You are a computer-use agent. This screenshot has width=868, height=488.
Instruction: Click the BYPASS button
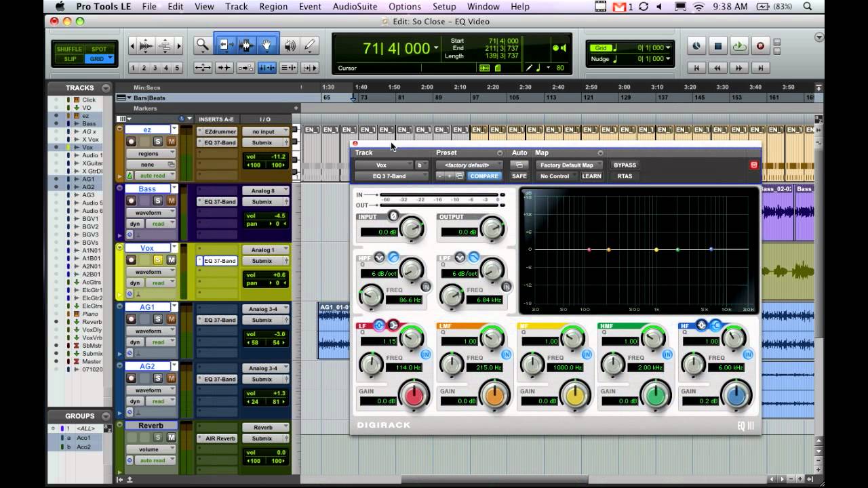tap(625, 165)
